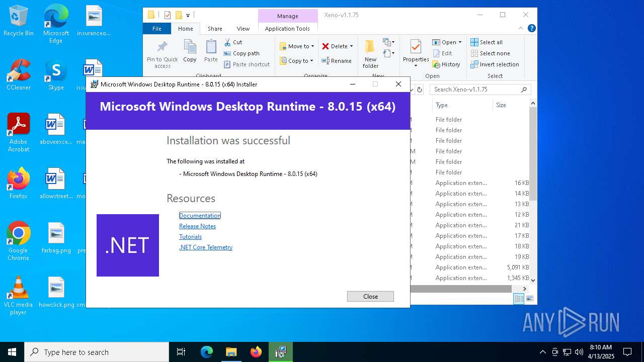
Task: Select the Microsoft Edge desktop shortcut
Action: click(56, 24)
